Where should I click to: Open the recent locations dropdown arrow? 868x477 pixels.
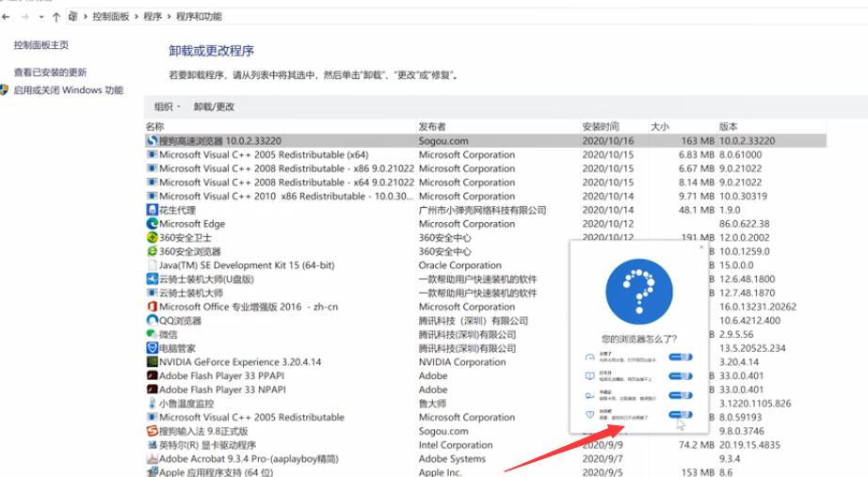point(41,17)
